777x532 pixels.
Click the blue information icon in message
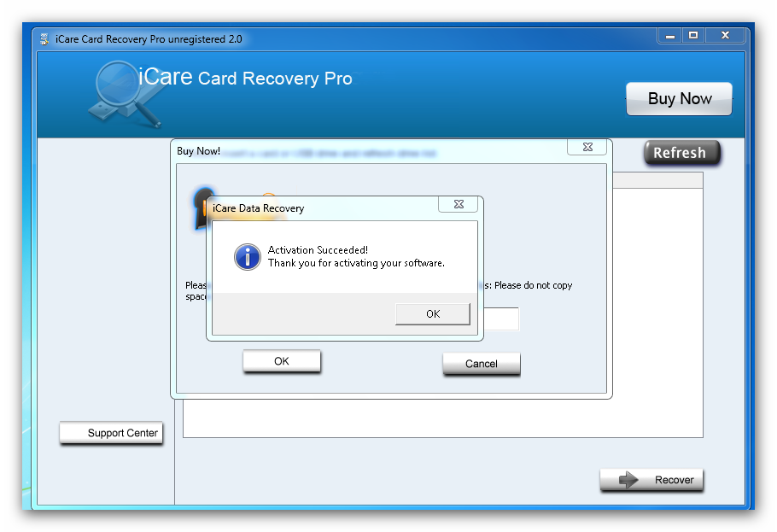pos(248,257)
